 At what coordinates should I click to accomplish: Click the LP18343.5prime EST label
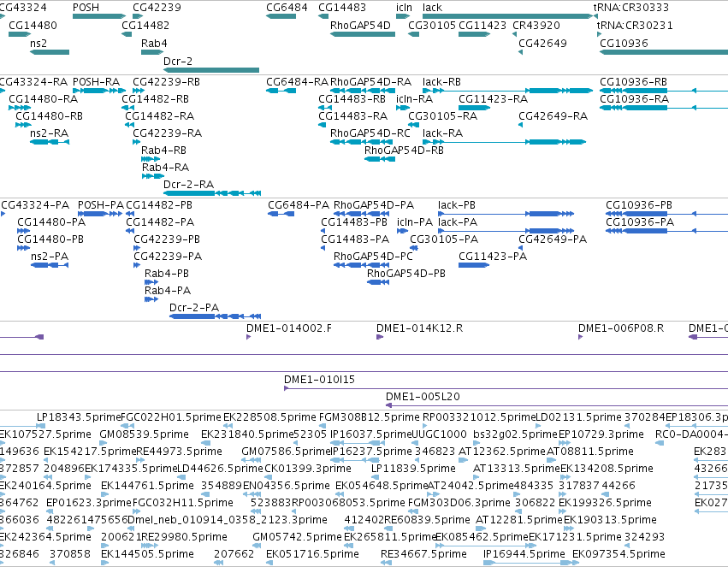[79, 417]
